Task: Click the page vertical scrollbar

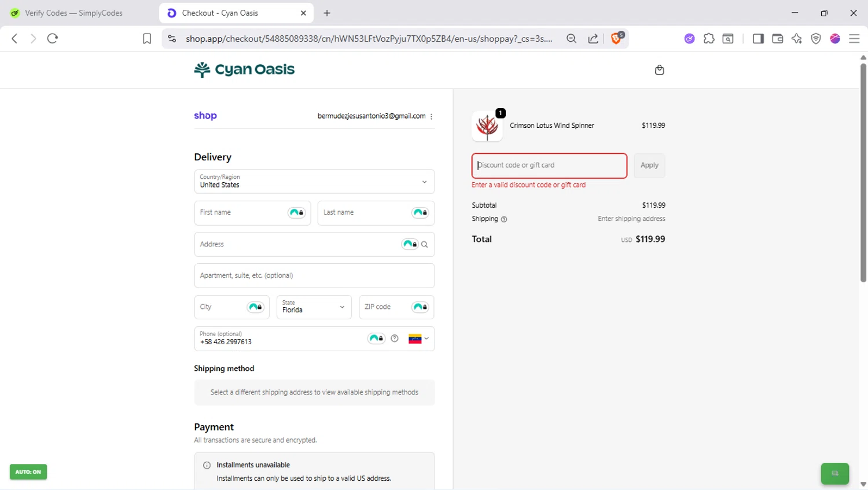Action: pos(863,174)
